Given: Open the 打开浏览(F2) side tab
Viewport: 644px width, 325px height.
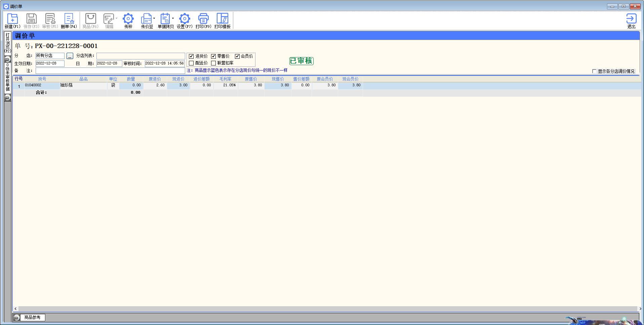Looking at the screenshot, I should [x=7, y=43].
